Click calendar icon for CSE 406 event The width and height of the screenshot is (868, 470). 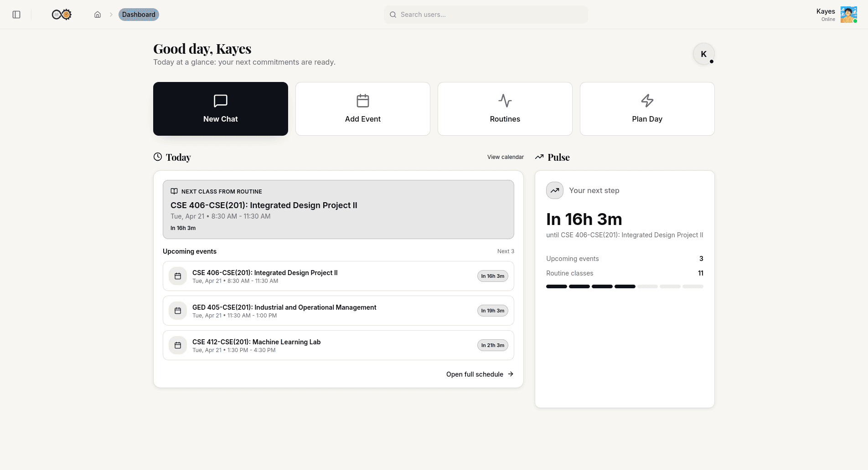178,276
